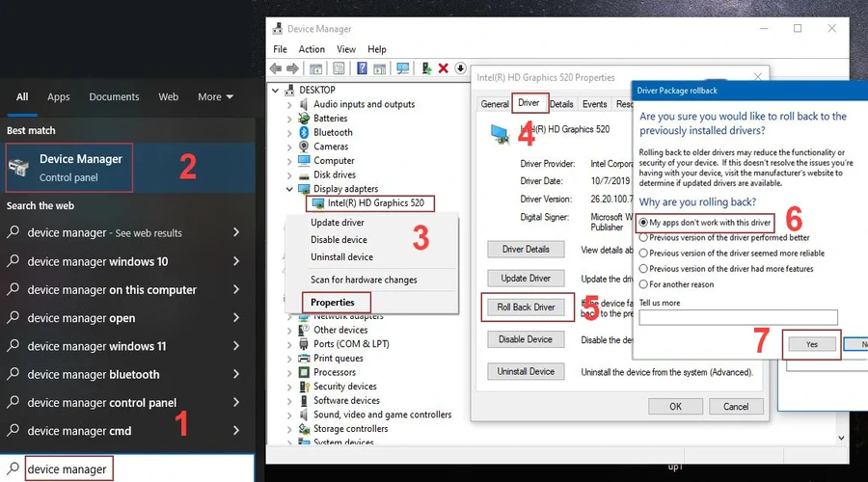This screenshot has height=482, width=868.
Task: Click OK in the Properties dialog
Action: click(x=675, y=406)
